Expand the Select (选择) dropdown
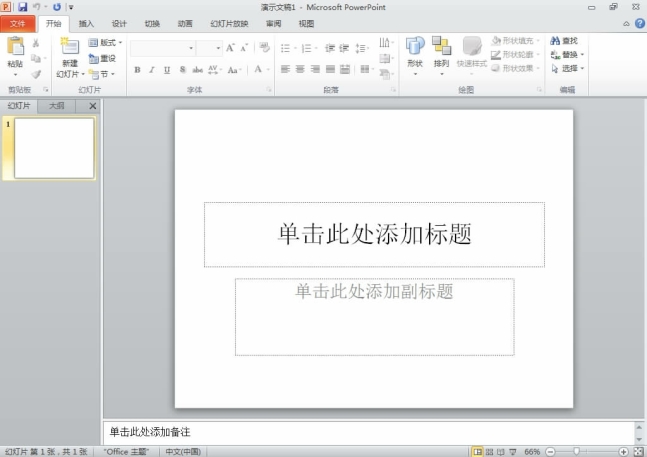Image resolution: width=647 pixels, height=457 pixels. 568,69
